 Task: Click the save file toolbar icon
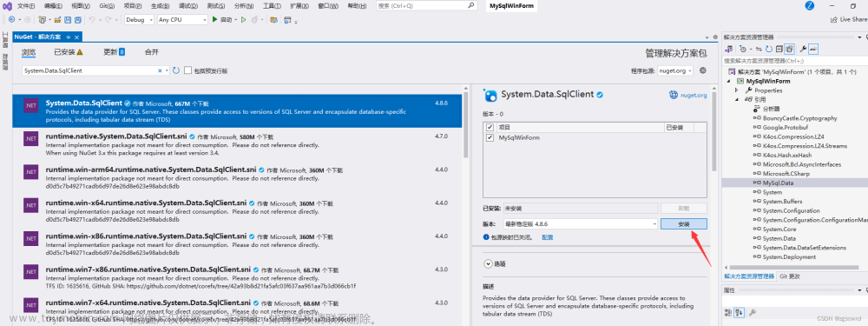[68, 19]
